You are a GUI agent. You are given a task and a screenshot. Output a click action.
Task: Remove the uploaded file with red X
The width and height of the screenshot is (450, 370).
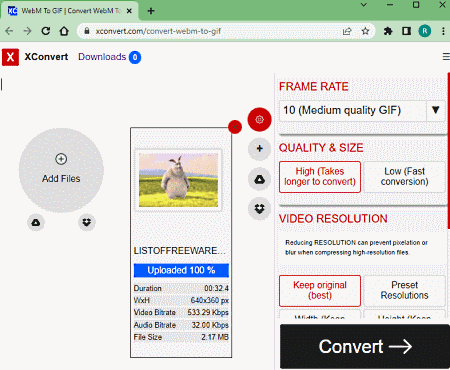tap(235, 127)
